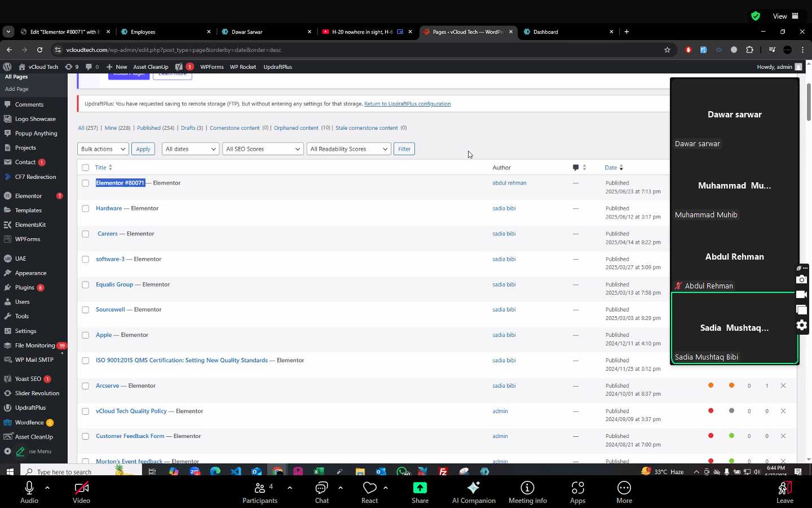Screen dimensions: 812x508
Task: Open the Hardware page title link
Action: [x=109, y=208]
